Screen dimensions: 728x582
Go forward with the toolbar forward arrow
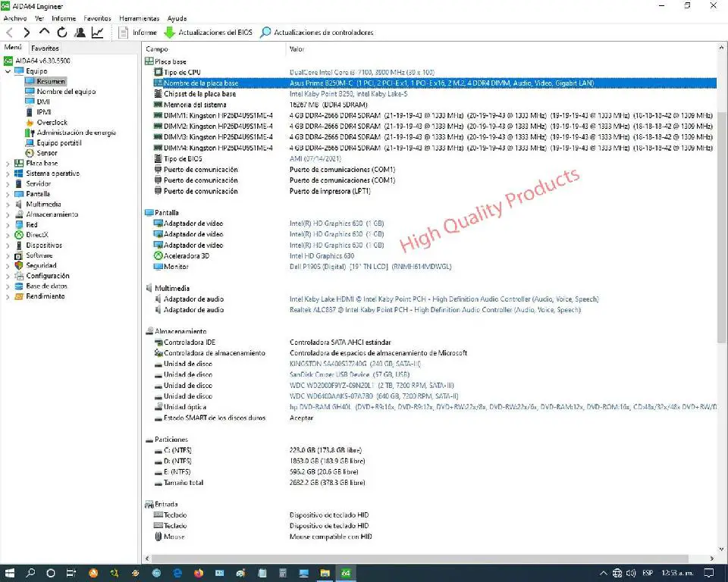point(27,33)
